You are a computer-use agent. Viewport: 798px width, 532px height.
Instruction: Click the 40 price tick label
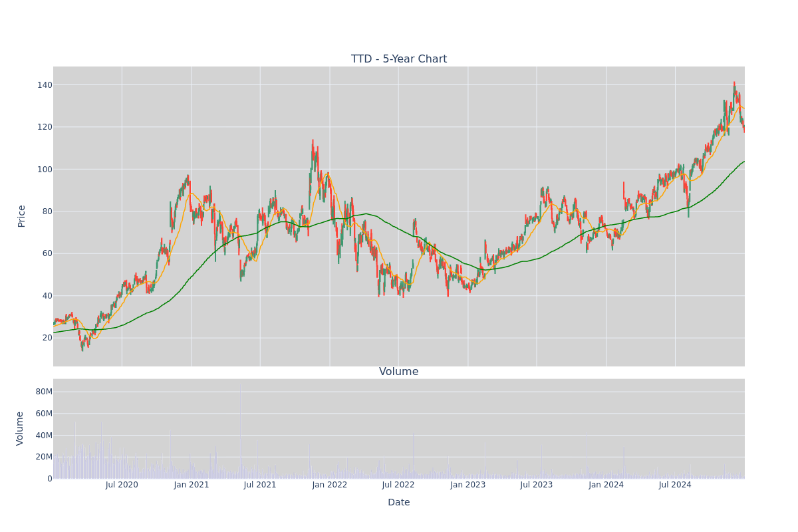pyautogui.click(x=47, y=296)
